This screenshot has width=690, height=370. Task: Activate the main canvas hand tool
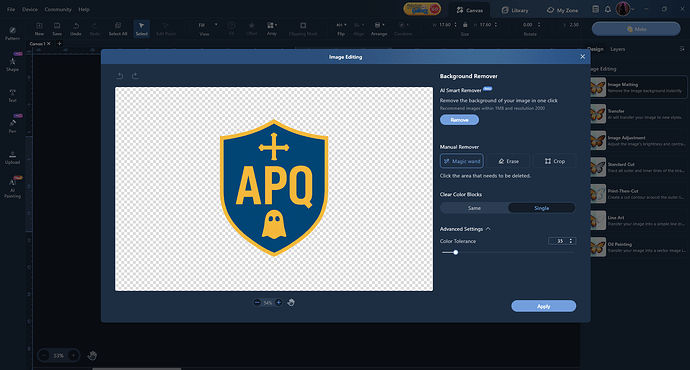(92, 355)
